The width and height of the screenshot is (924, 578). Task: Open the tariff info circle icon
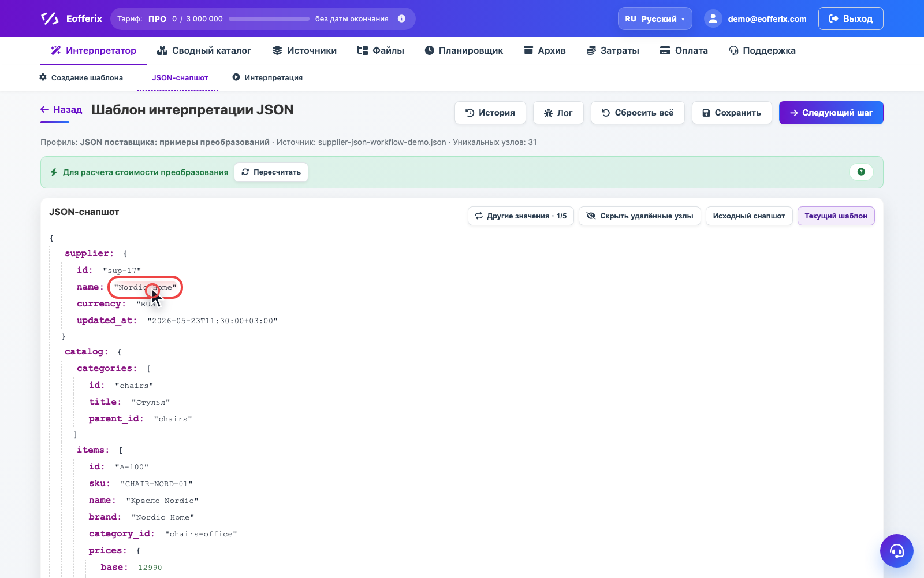point(402,18)
